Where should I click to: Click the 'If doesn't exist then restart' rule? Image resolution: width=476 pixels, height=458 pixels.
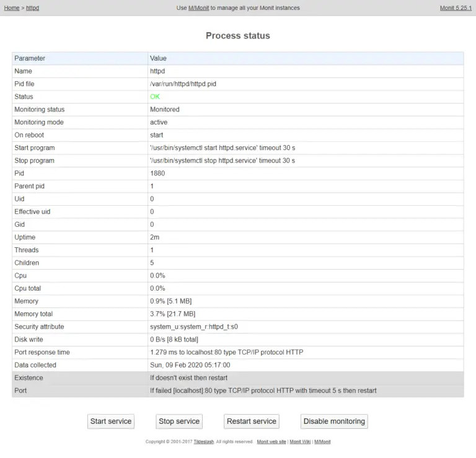[x=188, y=377]
